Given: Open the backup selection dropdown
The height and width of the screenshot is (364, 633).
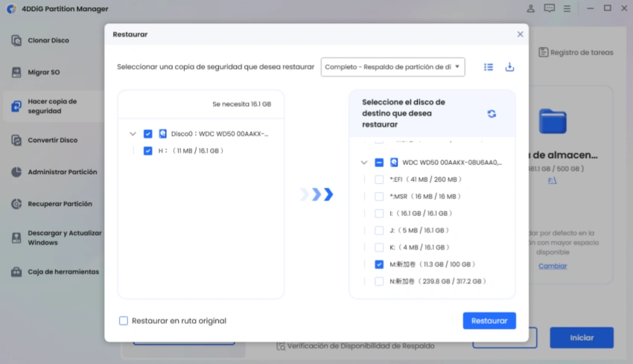Looking at the screenshot, I should [x=392, y=67].
